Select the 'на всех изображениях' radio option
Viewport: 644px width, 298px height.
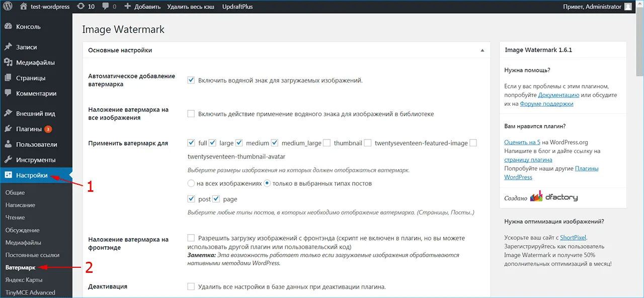[191, 184]
